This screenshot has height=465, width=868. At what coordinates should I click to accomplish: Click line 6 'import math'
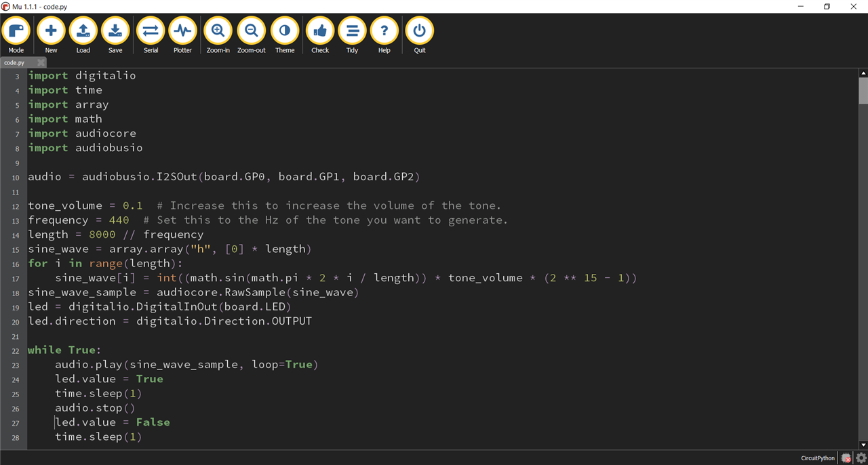tap(65, 119)
